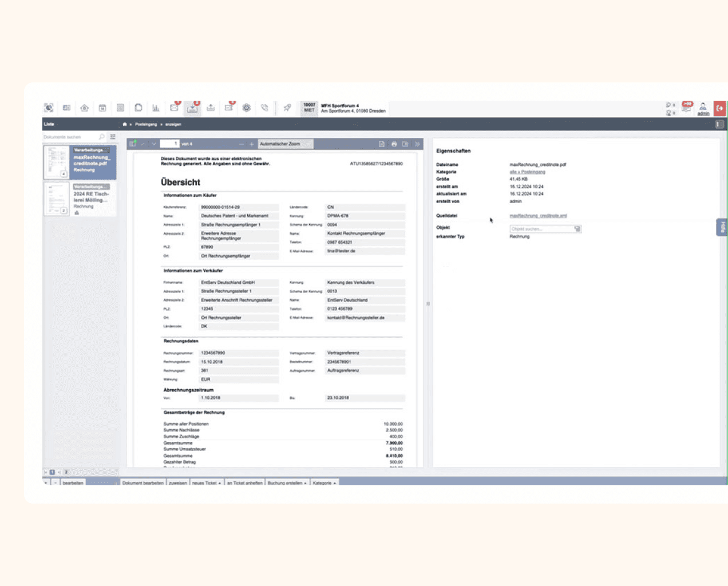Open the home/house icon in main toolbar
The width and height of the screenshot is (728, 586).
pos(85,108)
